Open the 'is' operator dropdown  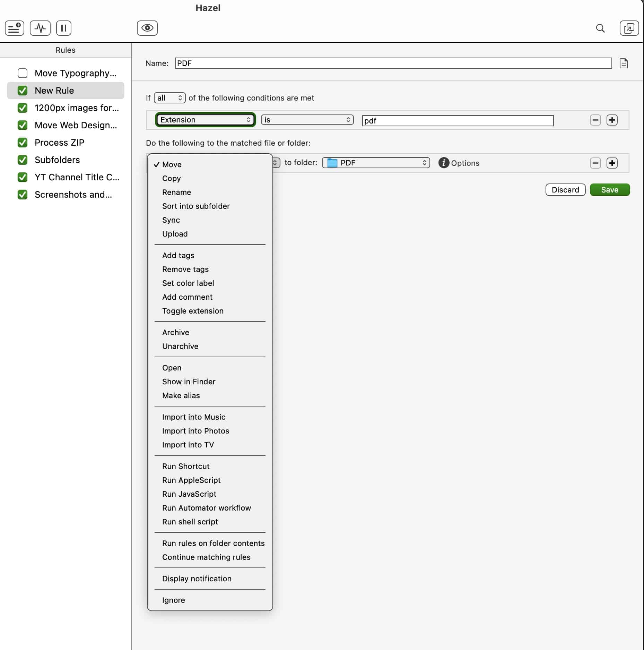coord(307,120)
